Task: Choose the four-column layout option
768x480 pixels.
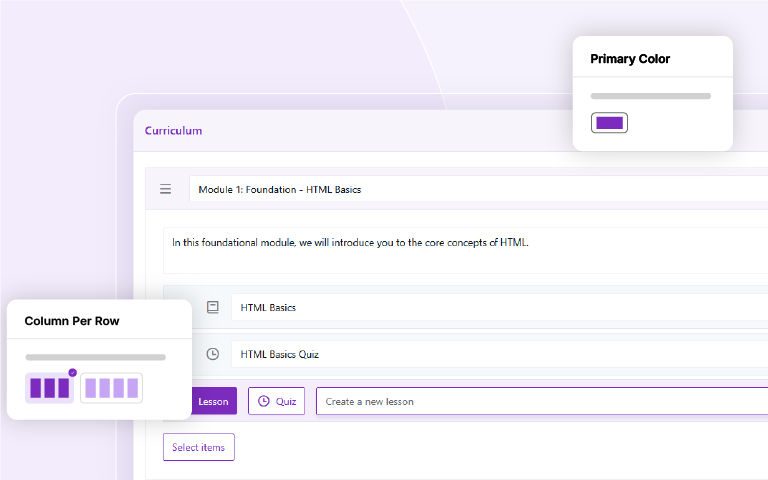Action: 111,388
